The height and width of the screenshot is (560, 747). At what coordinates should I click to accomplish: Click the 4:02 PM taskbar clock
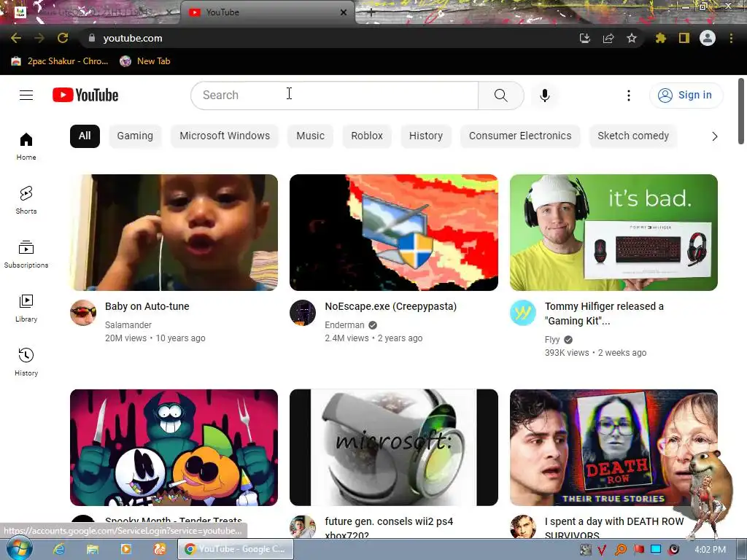tap(710, 550)
